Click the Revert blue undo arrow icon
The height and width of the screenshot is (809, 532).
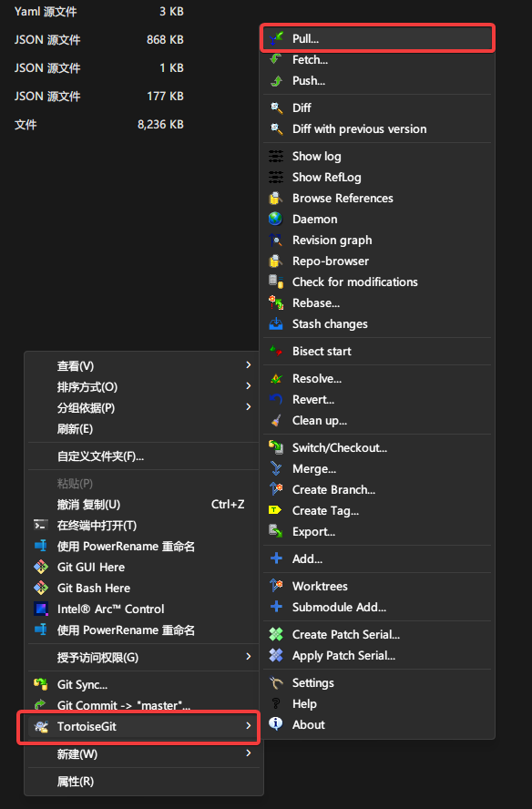click(276, 399)
